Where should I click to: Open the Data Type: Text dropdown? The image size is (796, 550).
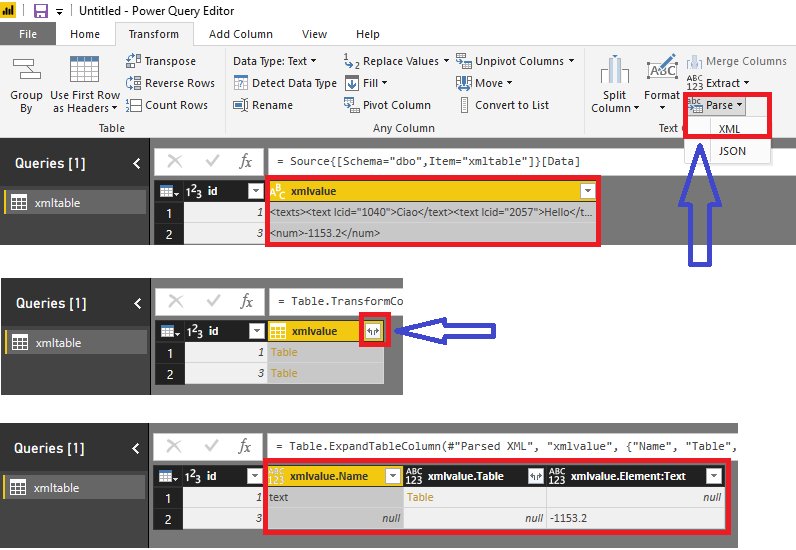click(x=275, y=61)
